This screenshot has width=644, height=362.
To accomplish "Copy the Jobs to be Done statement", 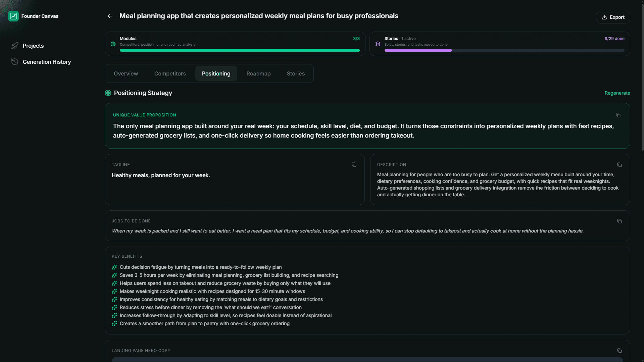I will point(619,221).
